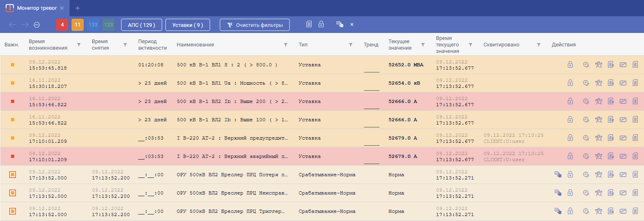644x221 pixels.
Task: Click the tower search icon for ВЛ2 Ib Выше 200
Action: tap(598, 101)
